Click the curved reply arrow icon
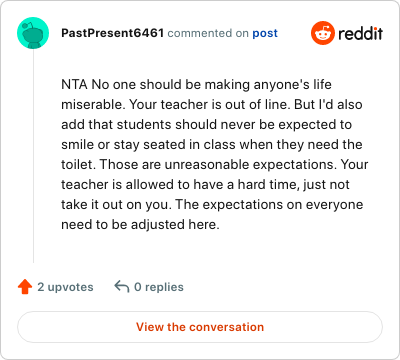 point(122,286)
